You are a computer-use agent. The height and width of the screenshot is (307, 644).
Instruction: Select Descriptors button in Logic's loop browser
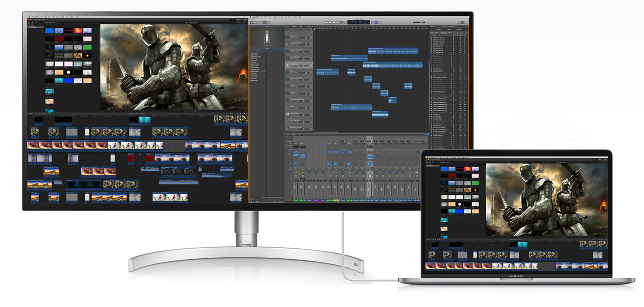tap(459, 30)
